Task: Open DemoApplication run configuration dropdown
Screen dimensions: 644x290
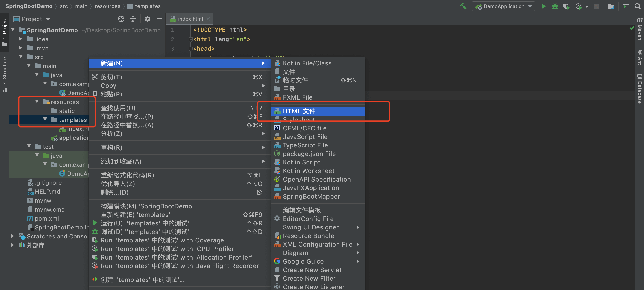Action: tap(503, 6)
